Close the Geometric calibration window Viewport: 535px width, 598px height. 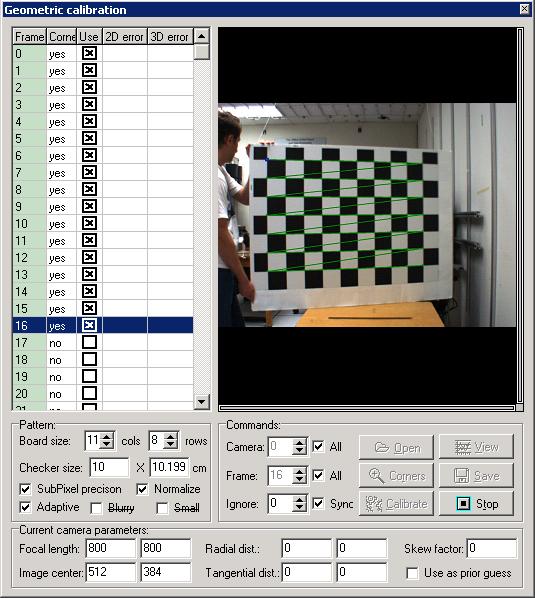[x=525, y=9]
